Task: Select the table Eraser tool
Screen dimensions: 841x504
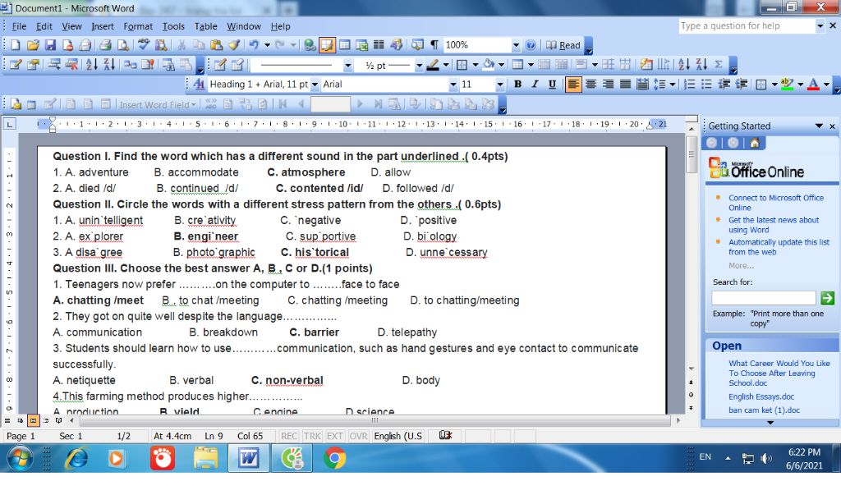Action: coord(237,65)
